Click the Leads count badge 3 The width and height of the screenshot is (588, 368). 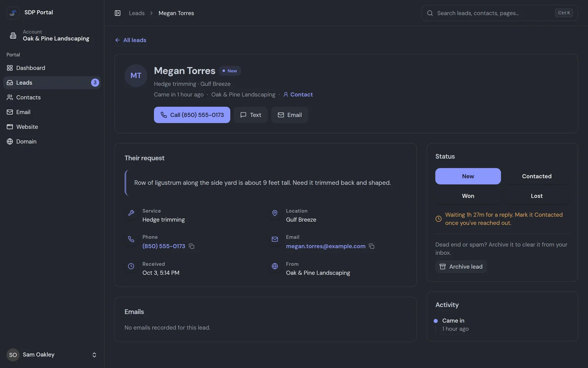[95, 82]
